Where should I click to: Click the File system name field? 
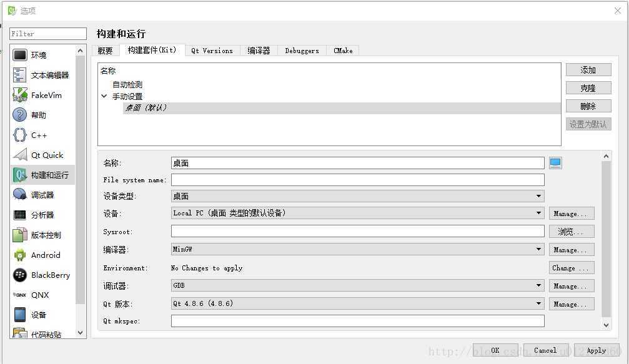point(357,180)
